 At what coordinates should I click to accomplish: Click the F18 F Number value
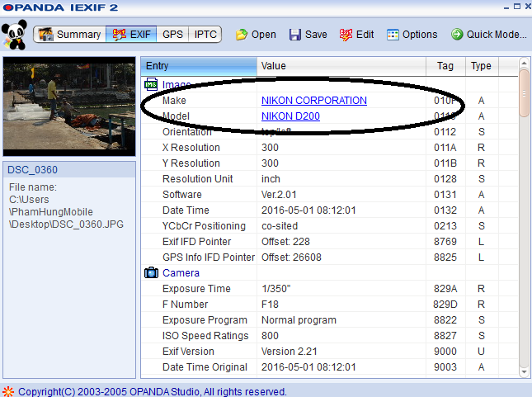click(x=270, y=305)
